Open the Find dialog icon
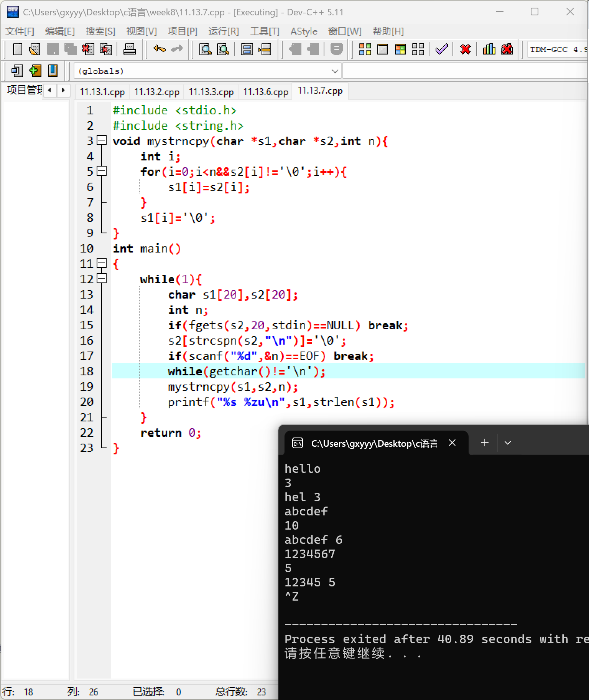 206,49
